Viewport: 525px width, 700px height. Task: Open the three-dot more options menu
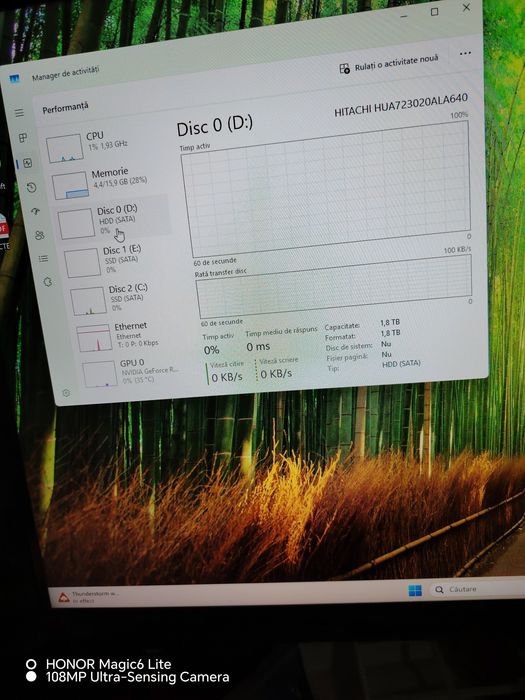(465, 53)
